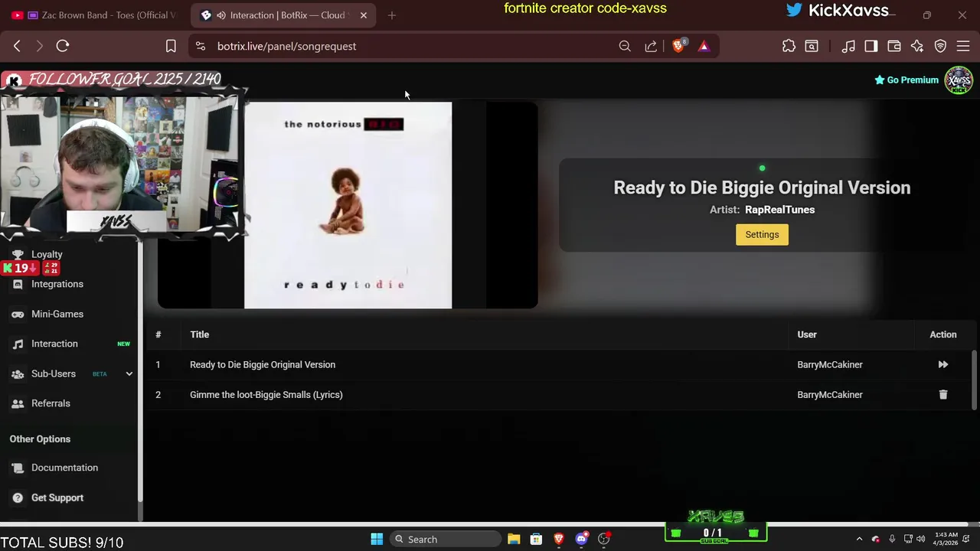Image resolution: width=980 pixels, height=551 pixels.
Task: Click the User column header
Action: [x=807, y=334]
